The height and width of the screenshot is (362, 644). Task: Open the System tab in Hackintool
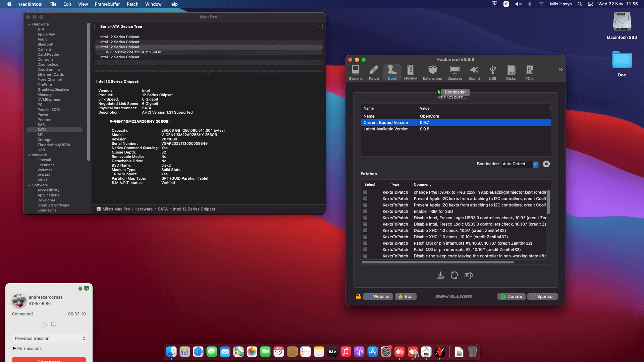coord(355,72)
